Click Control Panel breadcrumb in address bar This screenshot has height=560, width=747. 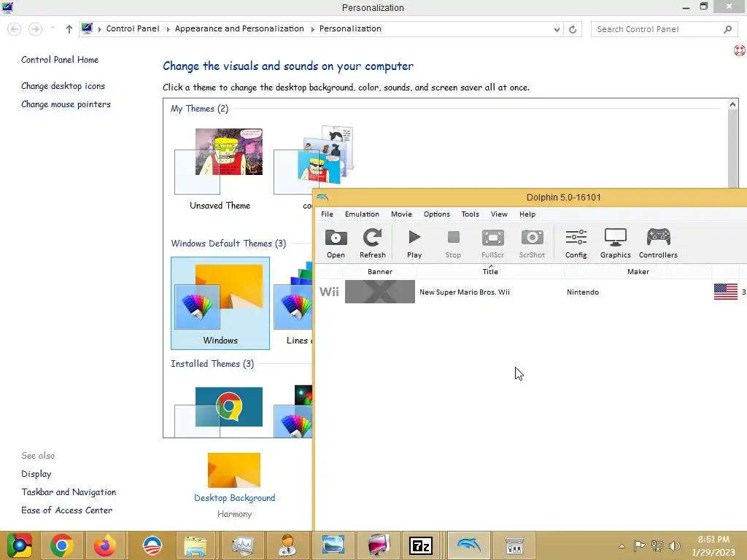point(133,28)
